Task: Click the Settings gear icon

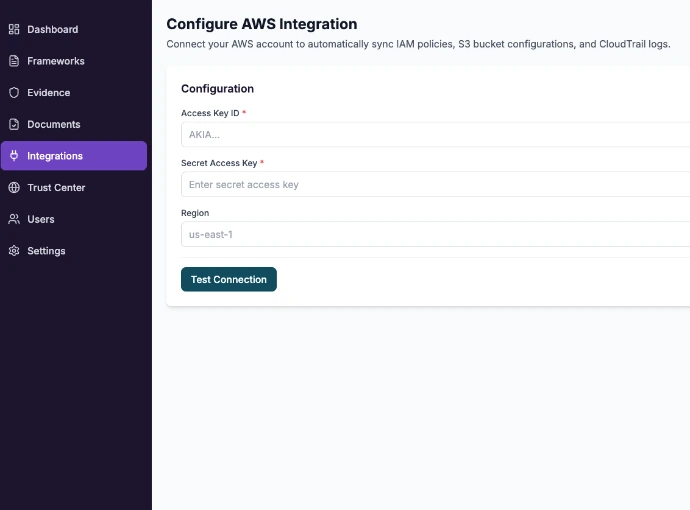Action: click(14, 251)
